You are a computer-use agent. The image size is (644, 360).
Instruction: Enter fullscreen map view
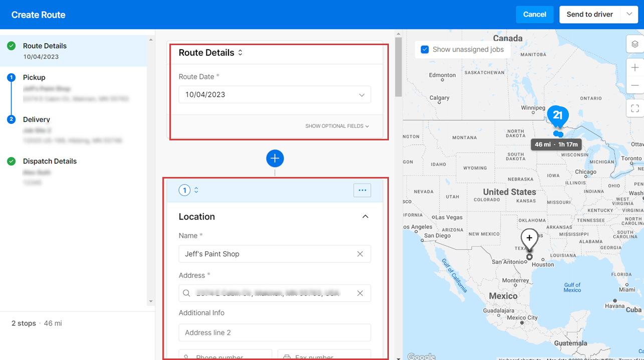(x=635, y=108)
